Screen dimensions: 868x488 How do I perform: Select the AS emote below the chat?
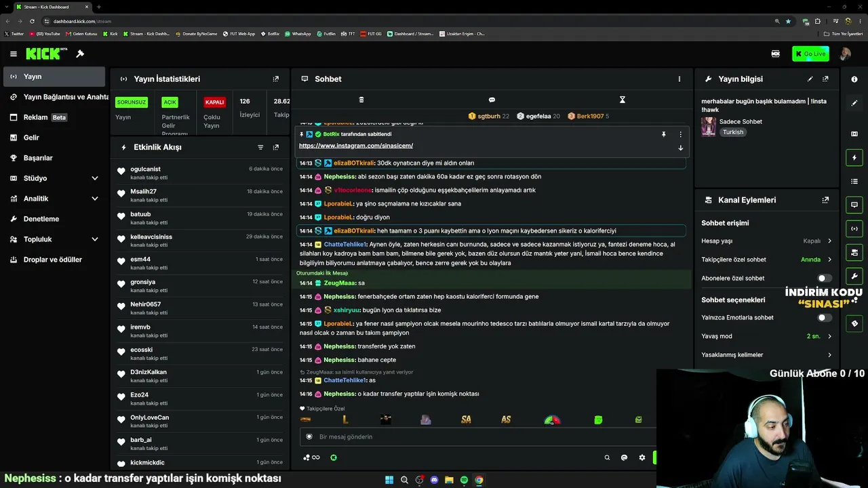tap(506, 420)
